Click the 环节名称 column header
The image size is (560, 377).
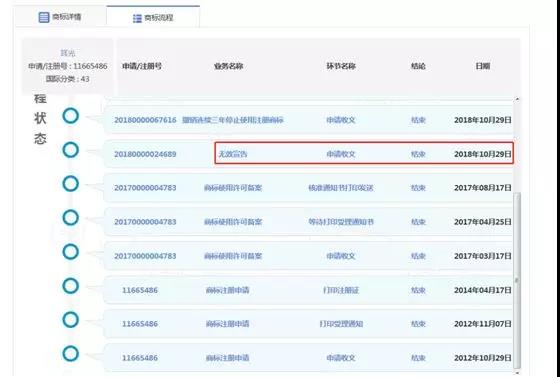point(341,66)
